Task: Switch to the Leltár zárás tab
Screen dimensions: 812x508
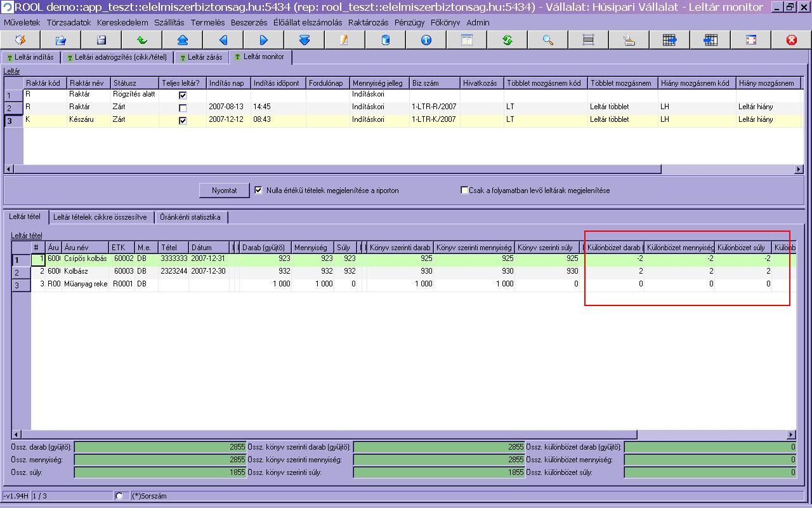Action: 201,57
